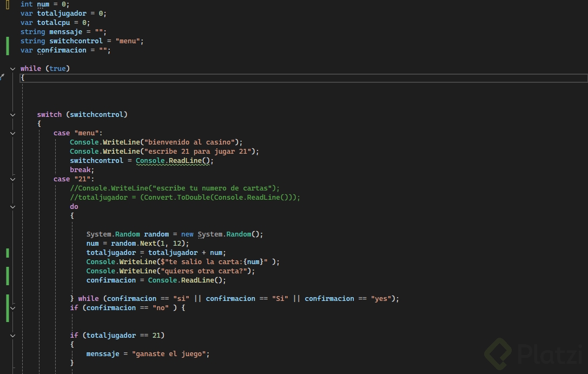Click the switch keyword

[x=49, y=114]
